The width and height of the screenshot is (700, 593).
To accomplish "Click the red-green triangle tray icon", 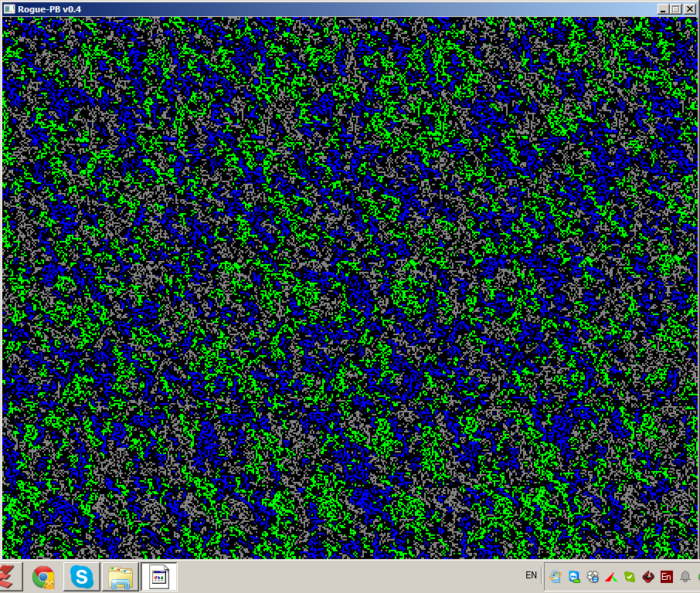I will (611, 576).
